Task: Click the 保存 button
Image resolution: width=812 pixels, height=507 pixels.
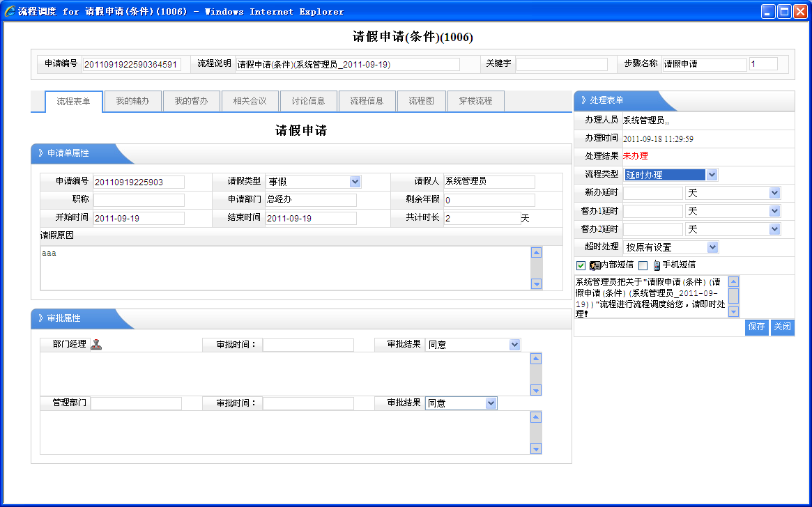Action: click(756, 327)
